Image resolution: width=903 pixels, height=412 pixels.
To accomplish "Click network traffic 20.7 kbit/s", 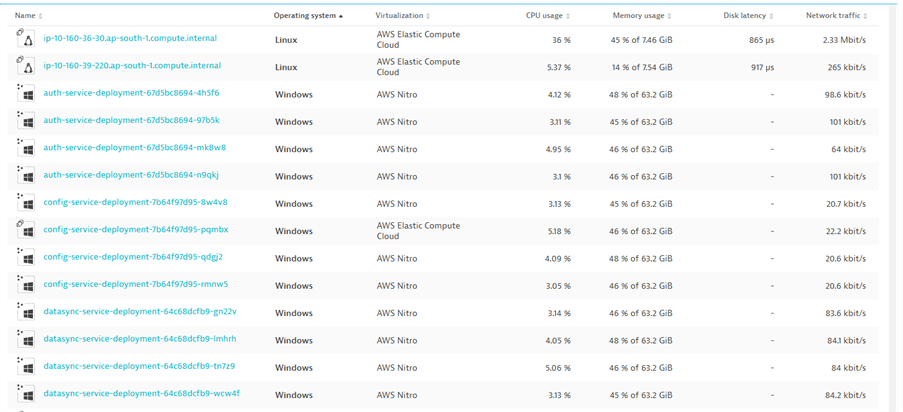I will click(845, 204).
